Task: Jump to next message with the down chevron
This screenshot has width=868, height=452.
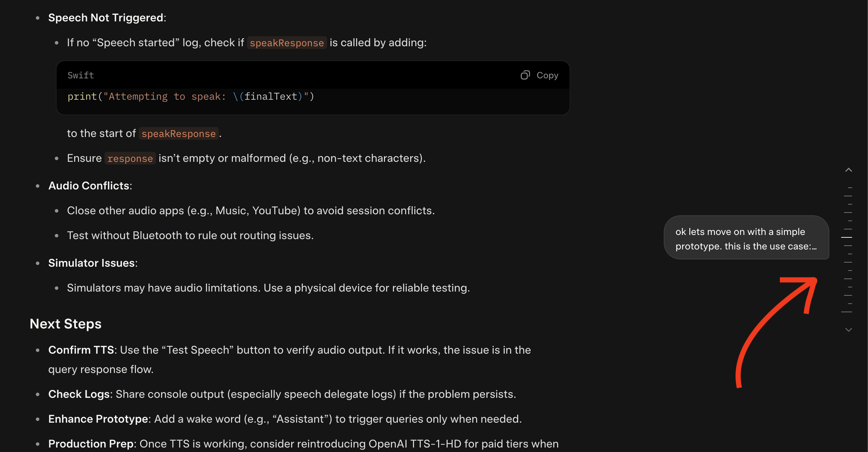Action: (849, 330)
